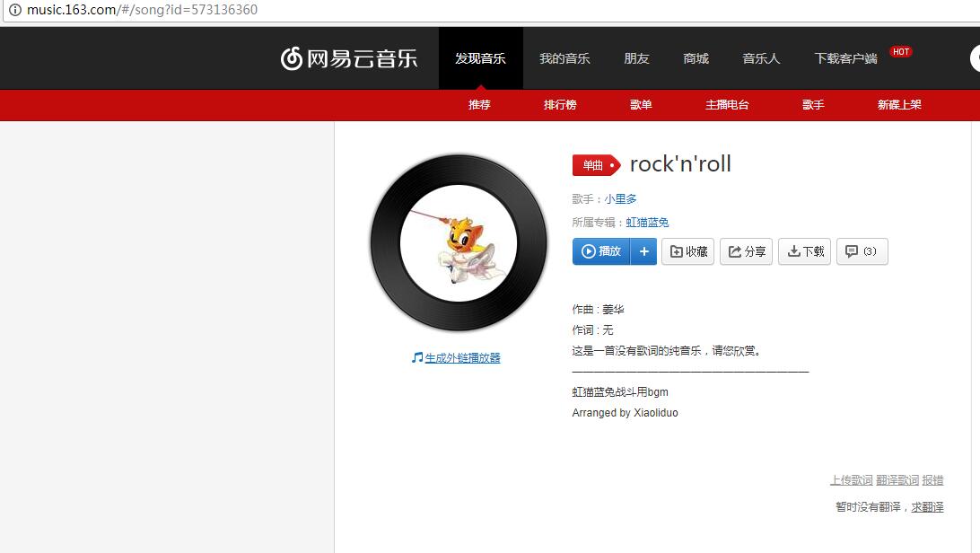Select the 歌单 sub-navigation item
This screenshot has height=553, width=980.
pos(641,104)
